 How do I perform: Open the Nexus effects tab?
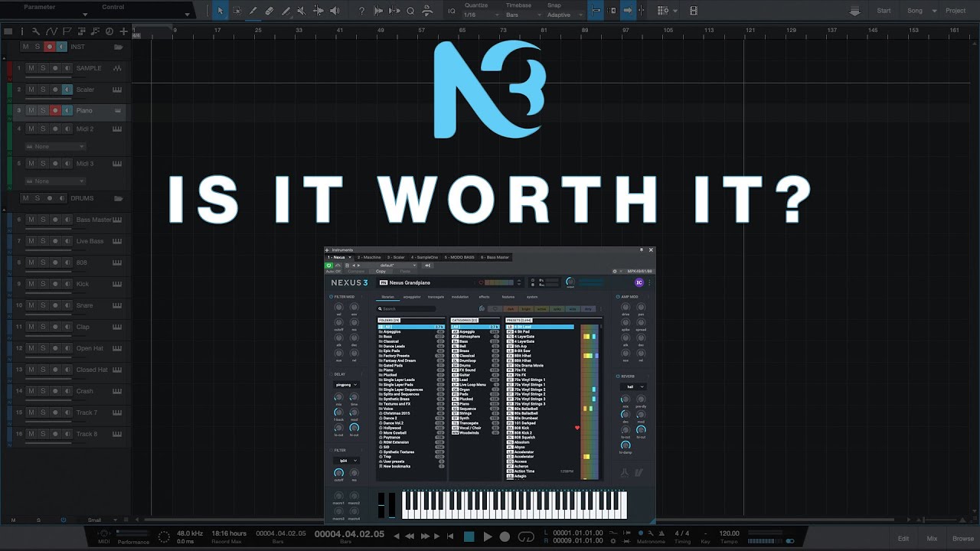[485, 296]
